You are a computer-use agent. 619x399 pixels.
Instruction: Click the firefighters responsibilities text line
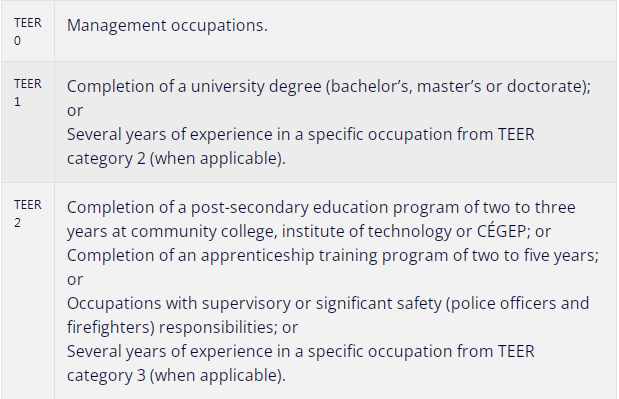click(x=182, y=328)
